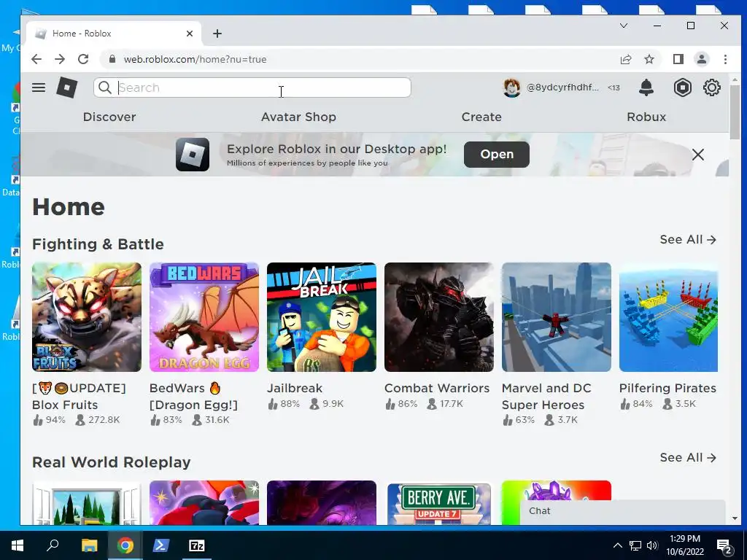Click the Roblox logo icon in header

[x=66, y=87]
